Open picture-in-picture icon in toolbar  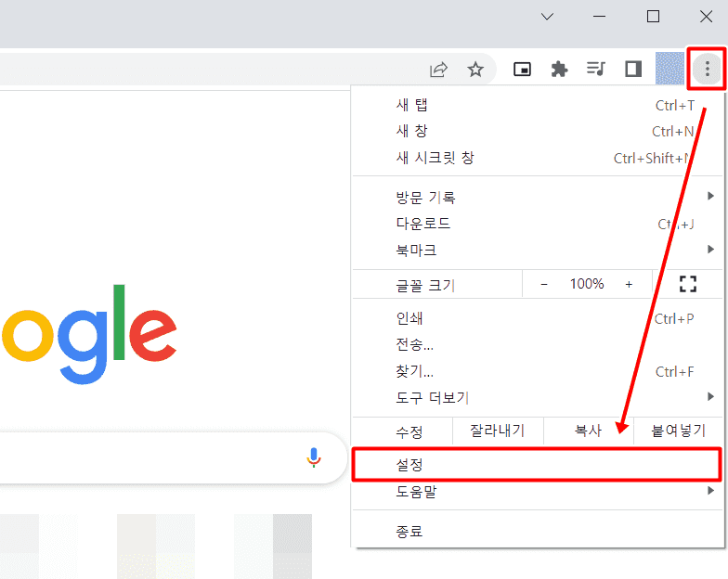522,69
